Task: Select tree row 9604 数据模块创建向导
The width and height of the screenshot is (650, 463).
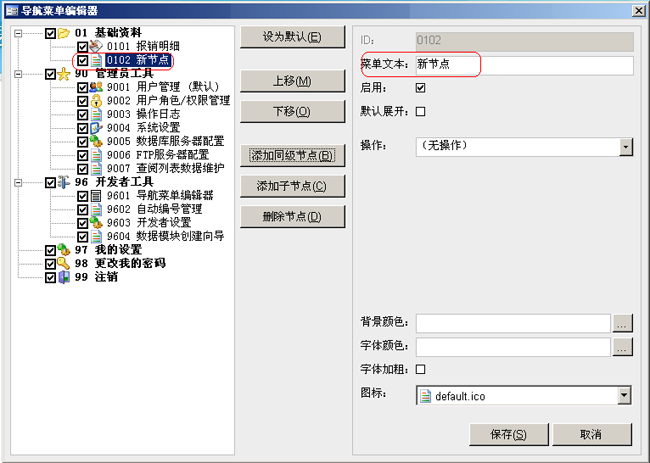Action: 165,236
